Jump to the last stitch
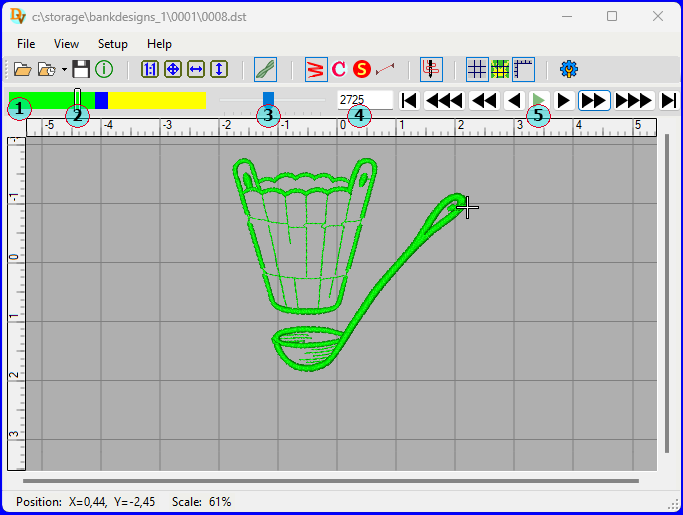The height and width of the screenshot is (515, 683). 669,100
